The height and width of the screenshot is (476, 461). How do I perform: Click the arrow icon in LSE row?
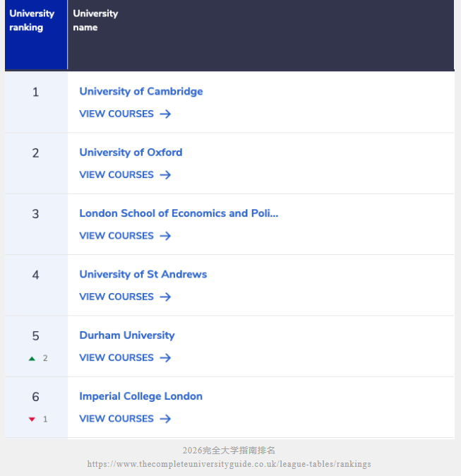165,236
